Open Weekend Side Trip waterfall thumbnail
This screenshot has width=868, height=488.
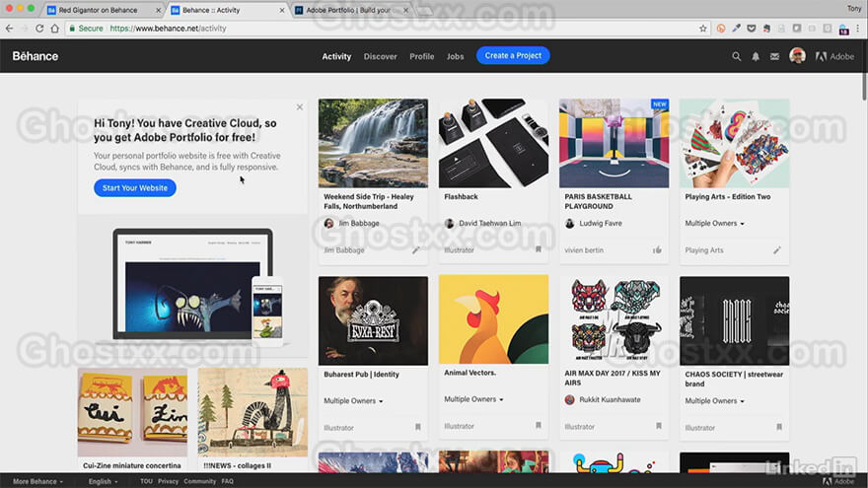coord(373,143)
